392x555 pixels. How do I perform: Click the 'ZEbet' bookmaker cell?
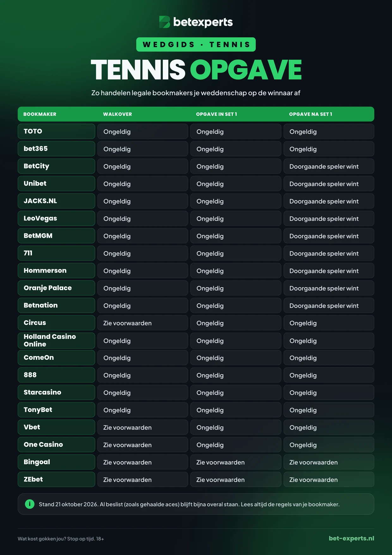[56, 479]
